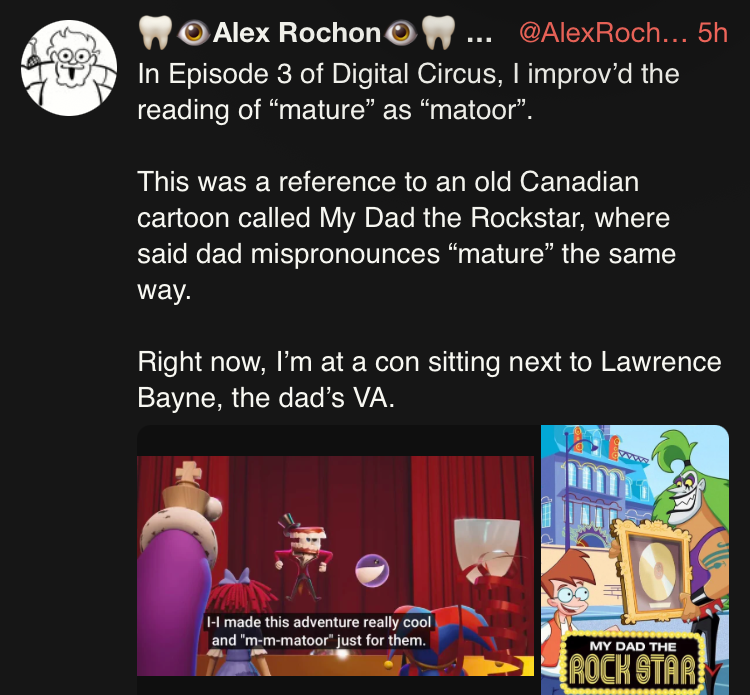Viewport: 750px width, 695px height.
Task: Click the first line mentioning Episode 3
Action: click(x=408, y=74)
